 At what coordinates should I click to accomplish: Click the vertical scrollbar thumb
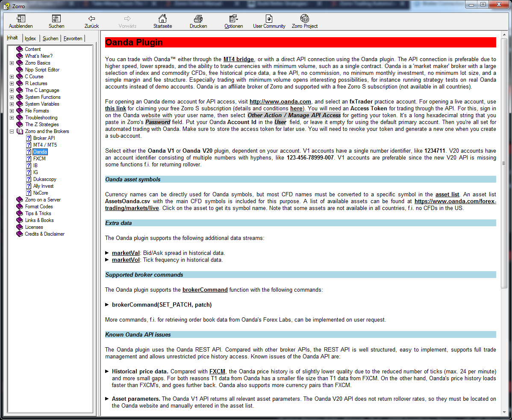504,163
